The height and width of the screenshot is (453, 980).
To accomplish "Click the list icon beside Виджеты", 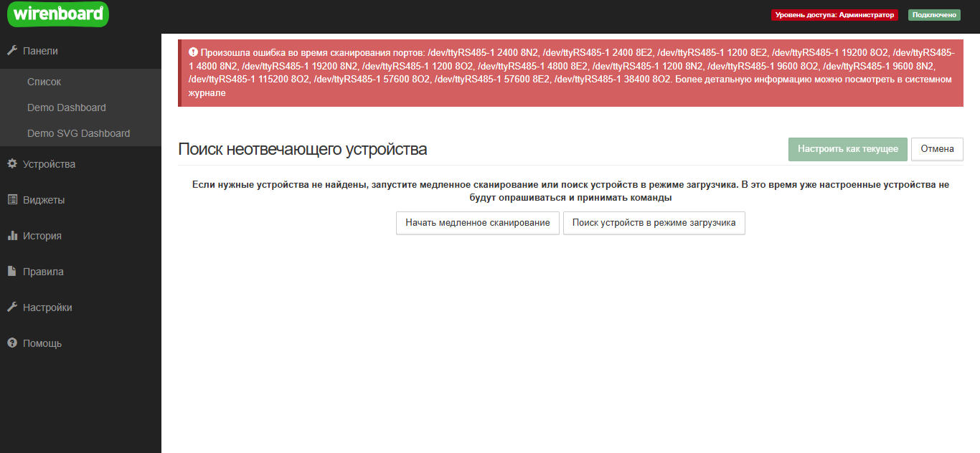I will [11, 200].
